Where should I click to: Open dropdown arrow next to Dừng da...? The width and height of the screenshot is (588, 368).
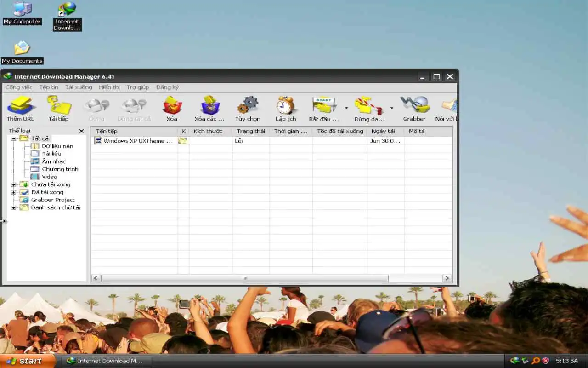pyautogui.click(x=392, y=109)
